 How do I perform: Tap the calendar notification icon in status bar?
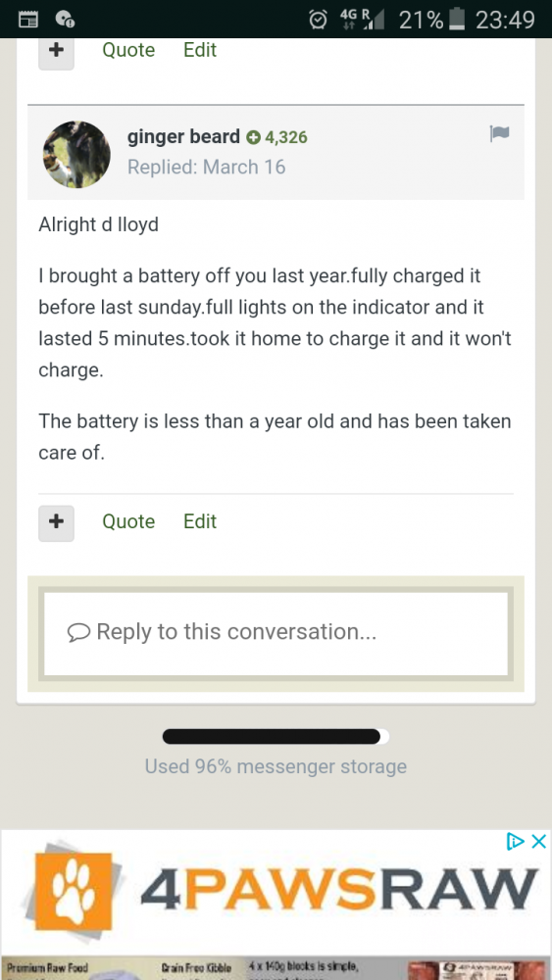coord(28,20)
